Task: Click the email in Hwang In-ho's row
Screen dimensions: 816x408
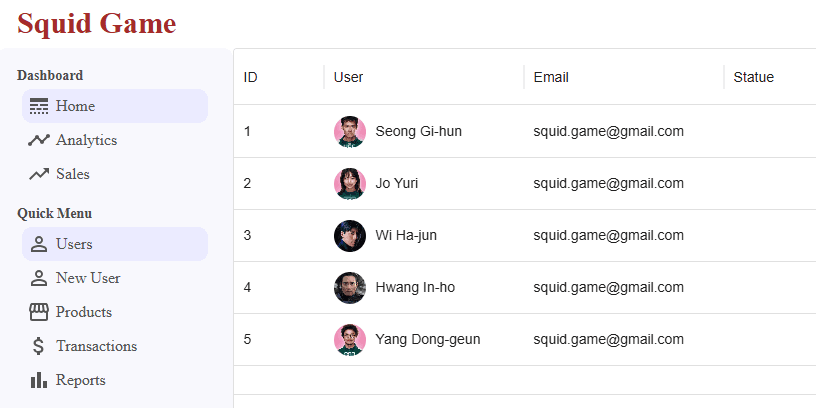Action: coord(608,288)
